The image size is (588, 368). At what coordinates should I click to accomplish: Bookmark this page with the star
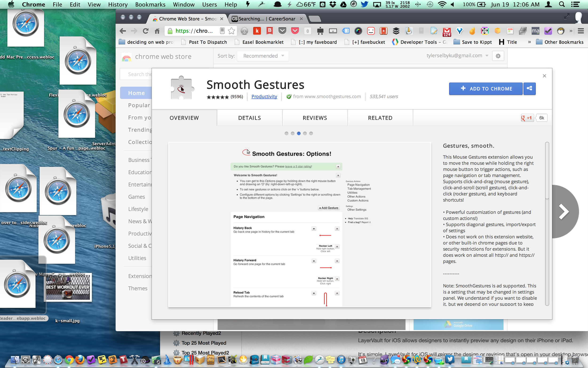click(231, 31)
